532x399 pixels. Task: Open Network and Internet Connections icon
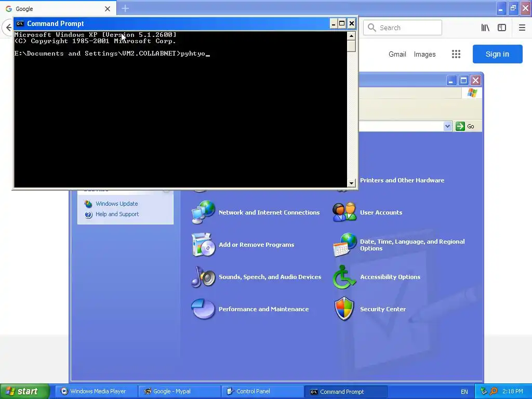point(203,212)
